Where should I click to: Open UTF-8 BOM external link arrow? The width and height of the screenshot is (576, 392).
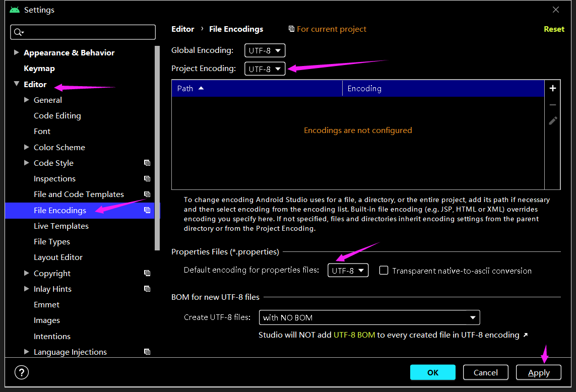[x=526, y=335]
